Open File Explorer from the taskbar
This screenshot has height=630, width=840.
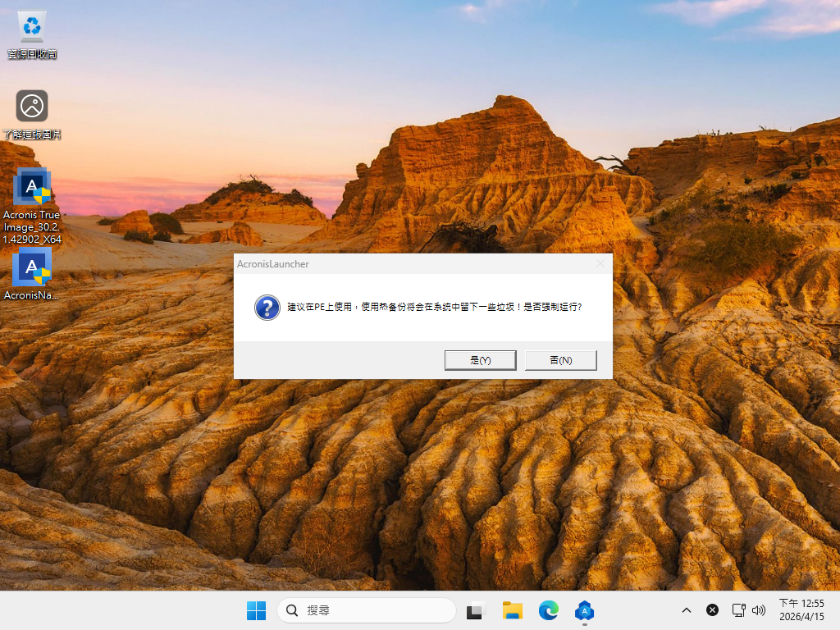[x=513, y=610]
